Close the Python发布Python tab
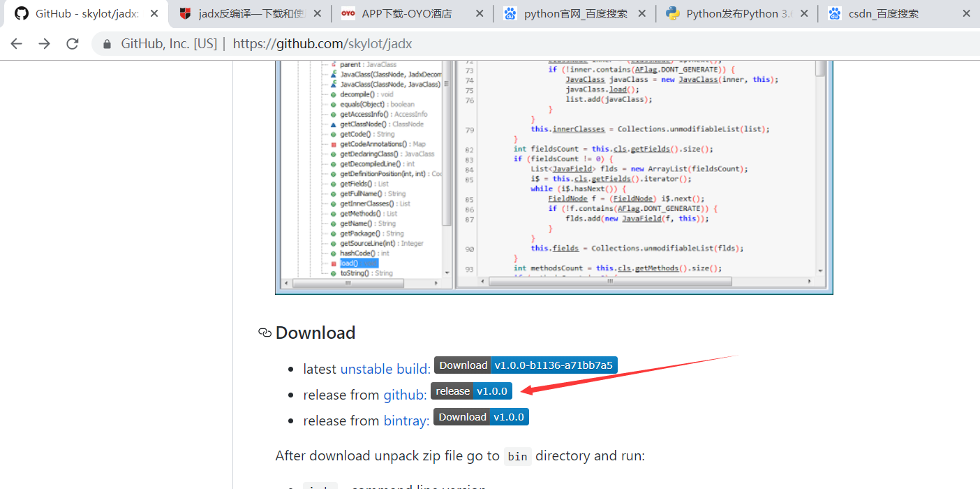Image resolution: width=980 pixels, height=489 pixels. click(x=805, y=13)
